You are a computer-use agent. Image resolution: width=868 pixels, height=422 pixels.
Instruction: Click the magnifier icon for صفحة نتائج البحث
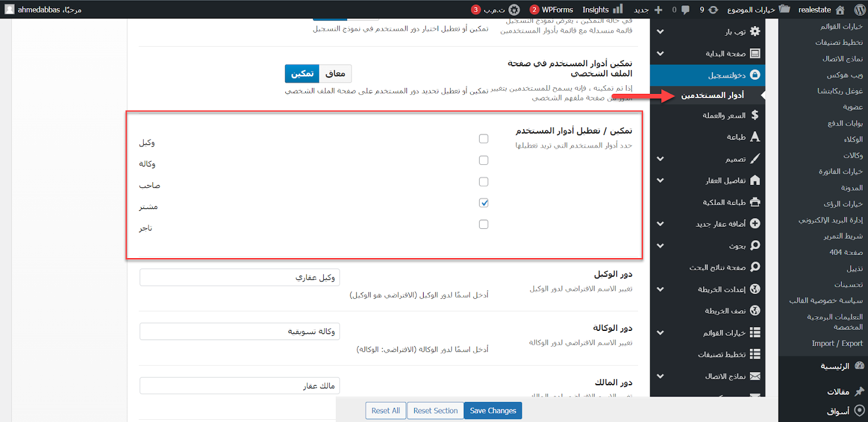(755, 267)
